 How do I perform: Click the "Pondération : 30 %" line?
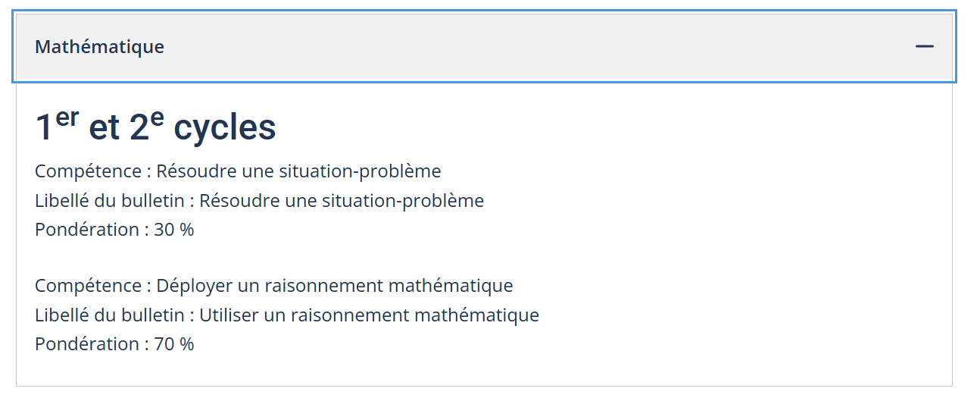click(114, 230)
